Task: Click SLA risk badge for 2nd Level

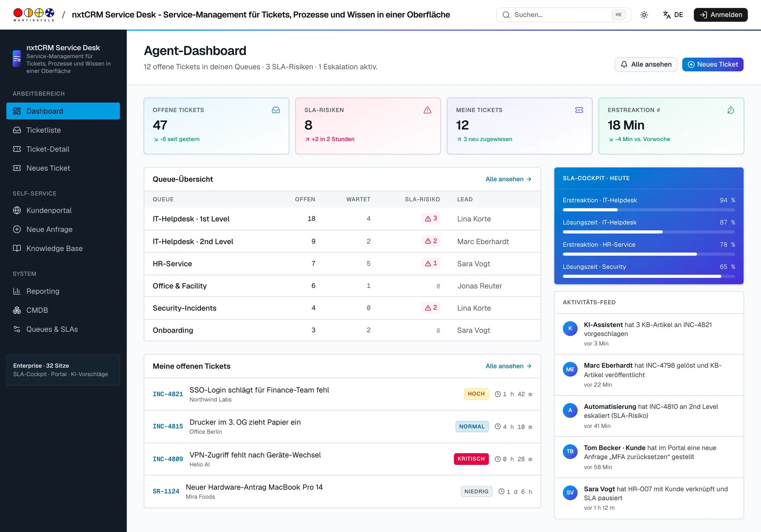Action: pyautogui.click(x=431, y=241)
